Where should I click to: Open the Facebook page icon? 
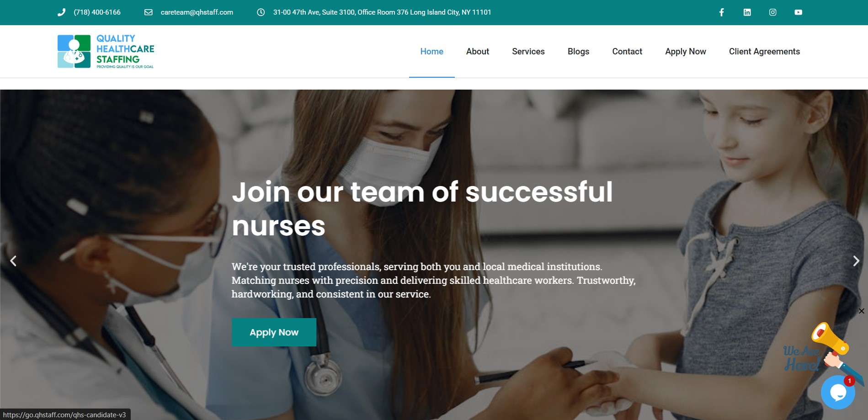point(721,12)
